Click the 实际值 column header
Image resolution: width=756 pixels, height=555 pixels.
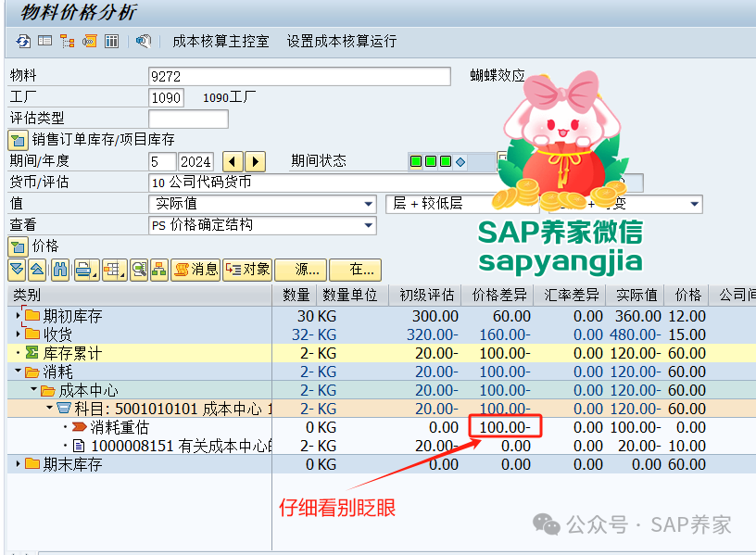636,295
